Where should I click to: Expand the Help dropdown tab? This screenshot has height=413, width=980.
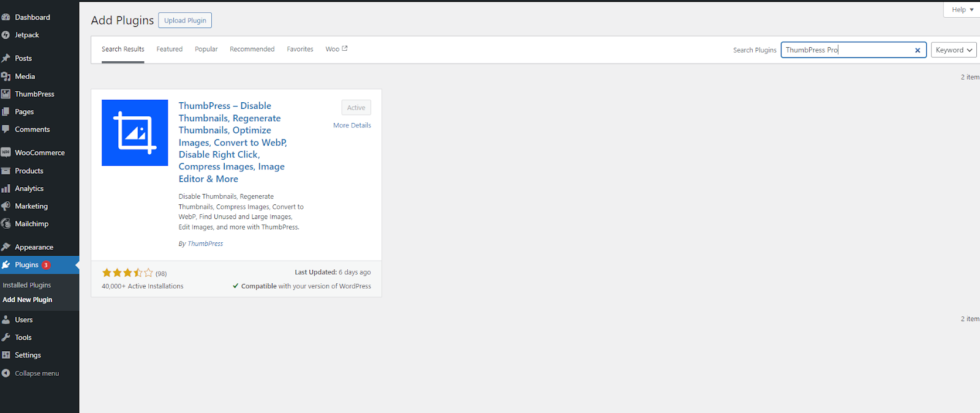pyautogui.click(x=962, y=10)
